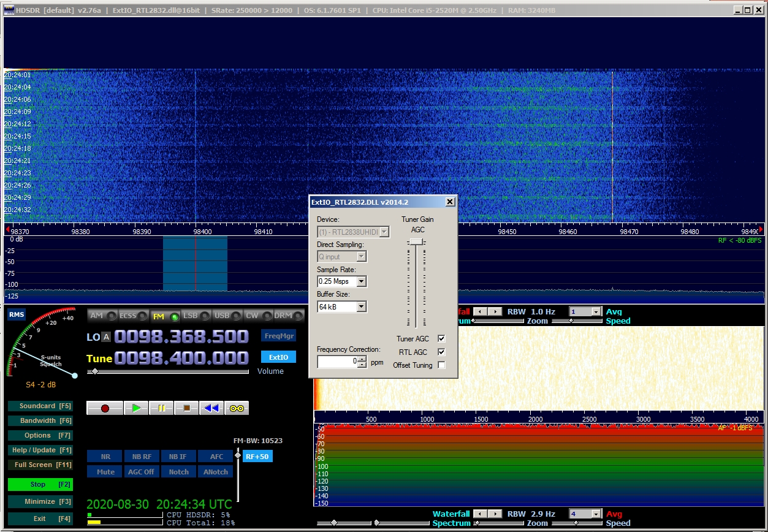Select ECSS demodulation mode
The height and width of the screenshot is (532, 768).
[134, 316]
